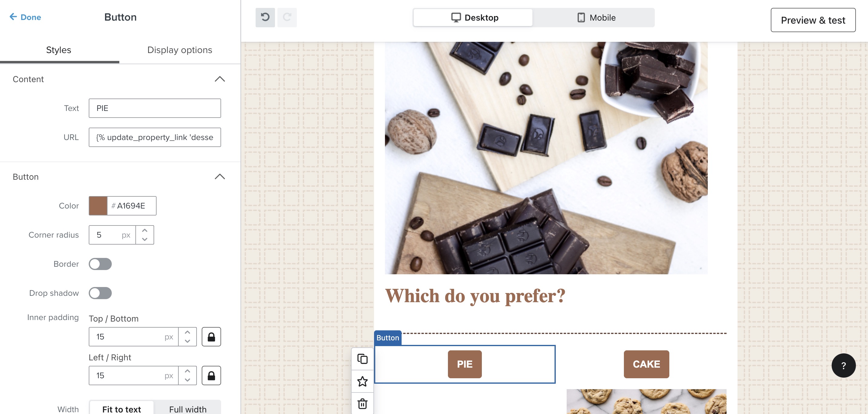Enable the Drop shadow toggle

click(x=100, y=293)
